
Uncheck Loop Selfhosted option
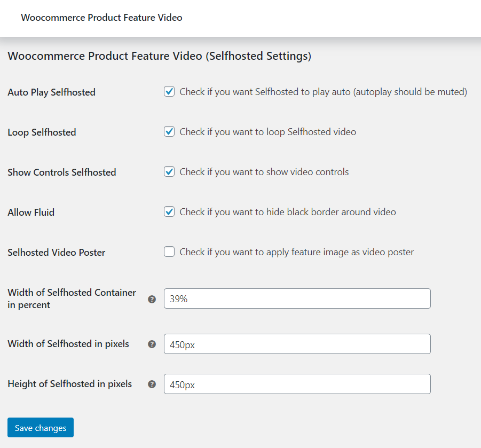[169, 131]
